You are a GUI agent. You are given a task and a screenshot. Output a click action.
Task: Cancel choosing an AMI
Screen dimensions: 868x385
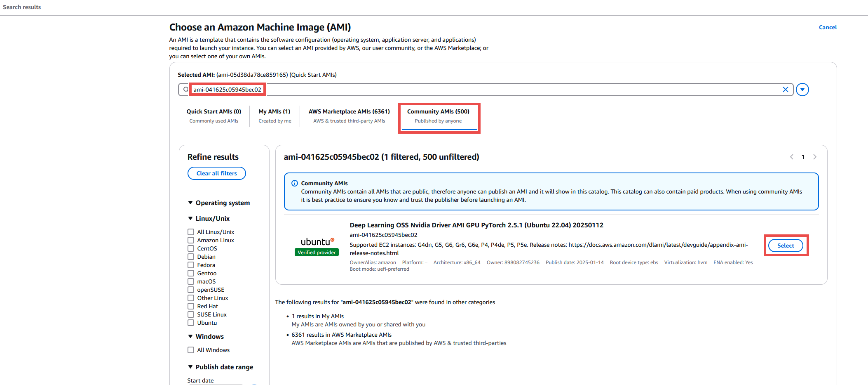828,27
